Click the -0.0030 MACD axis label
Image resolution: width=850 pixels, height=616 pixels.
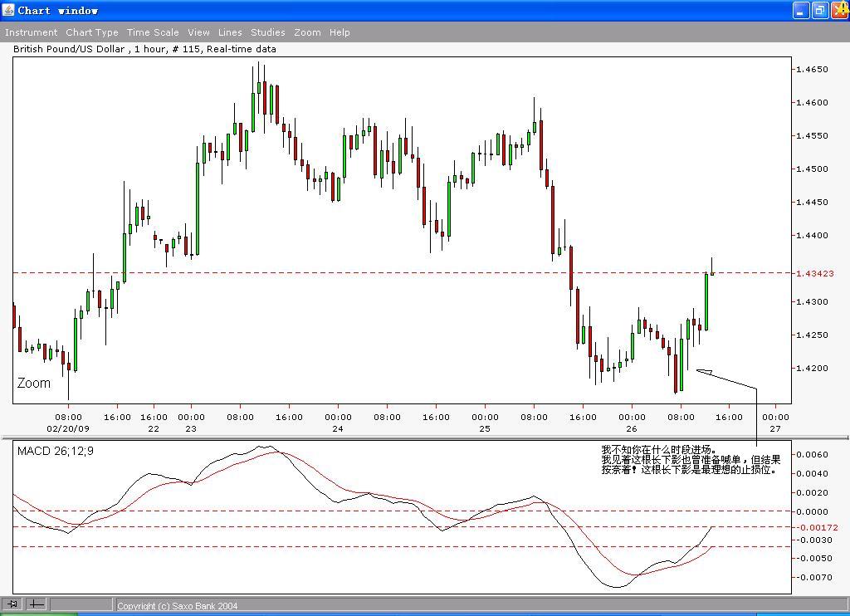coord(814,540)
